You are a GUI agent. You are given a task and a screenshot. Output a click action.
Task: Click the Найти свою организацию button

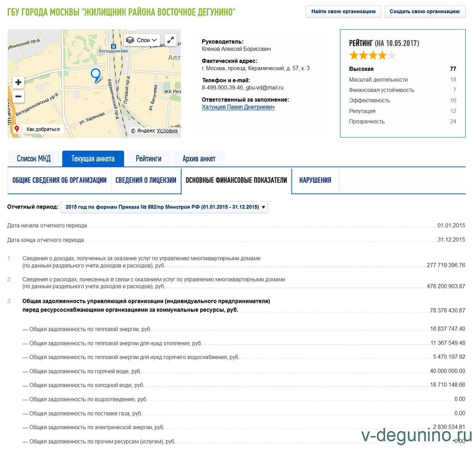click(343, 11)
